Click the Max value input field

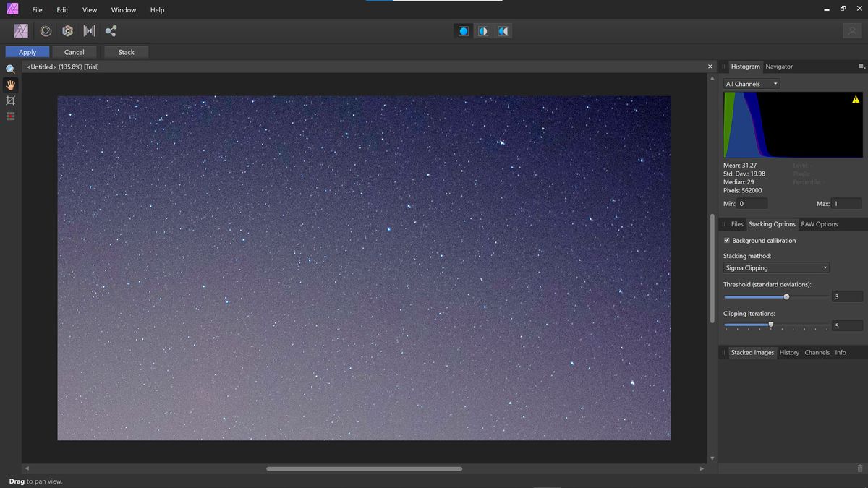point(846,203)
